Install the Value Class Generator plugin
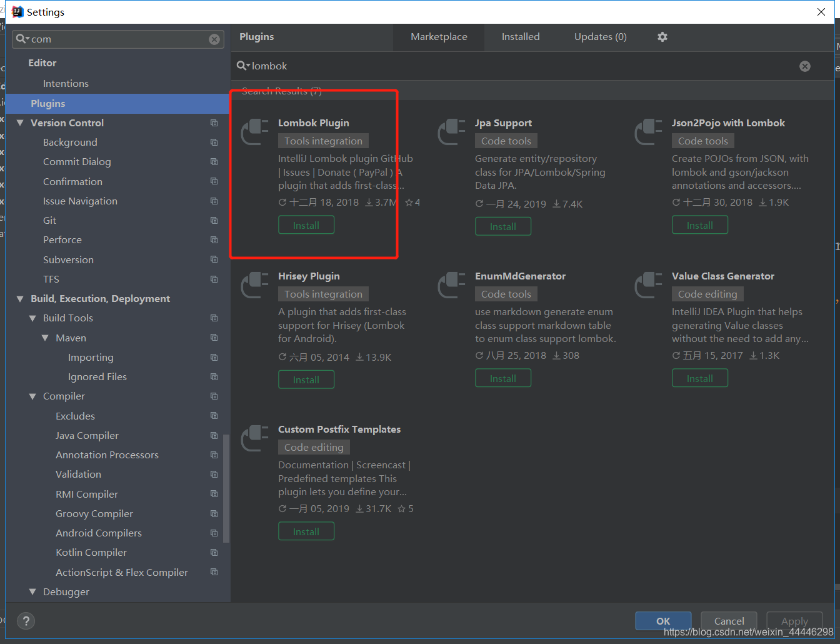 [700, 378]
